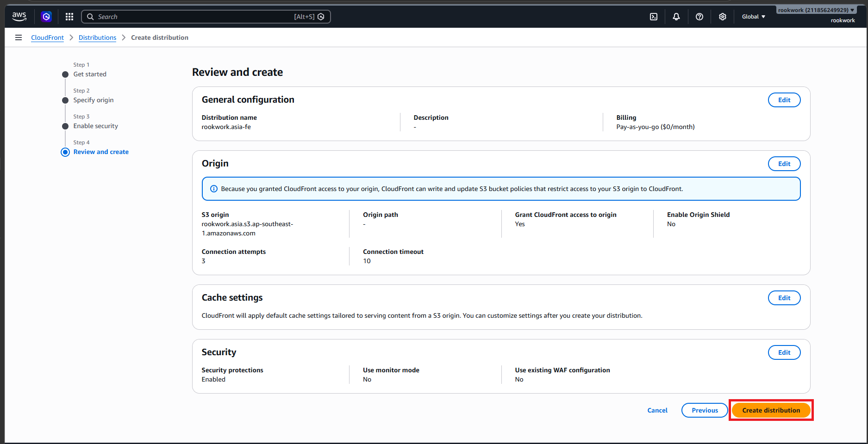Click the Amazon Q icon inside the search bar
Viewport: 868px width, 444px height.
321,17
